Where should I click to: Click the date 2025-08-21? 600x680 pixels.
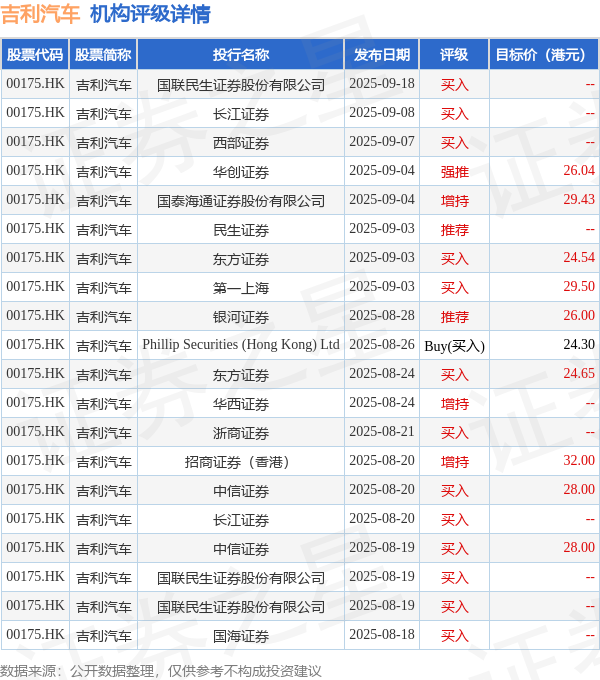[x=382, y=432]
